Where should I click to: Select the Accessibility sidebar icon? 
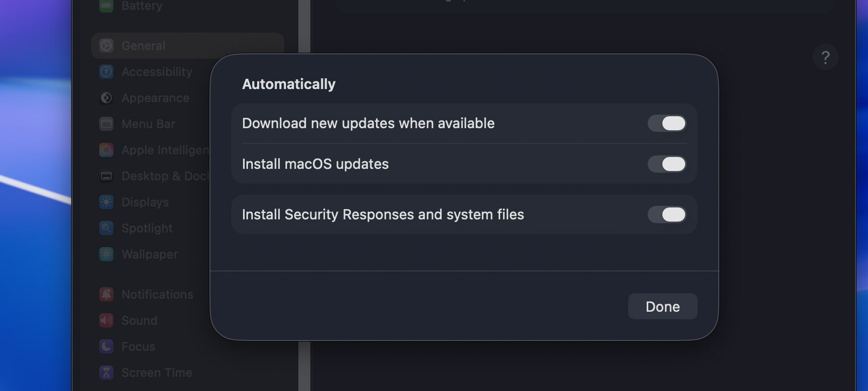point(106,72)
